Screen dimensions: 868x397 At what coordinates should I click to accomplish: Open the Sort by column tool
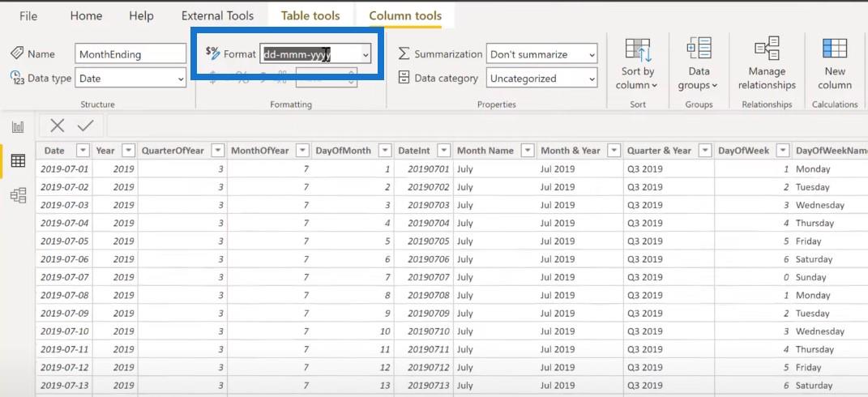(x=638, y=64)
